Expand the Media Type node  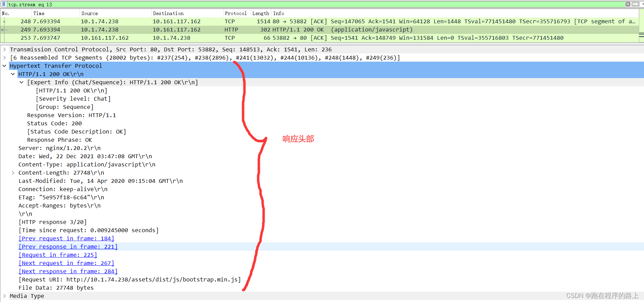coord(4,296)
